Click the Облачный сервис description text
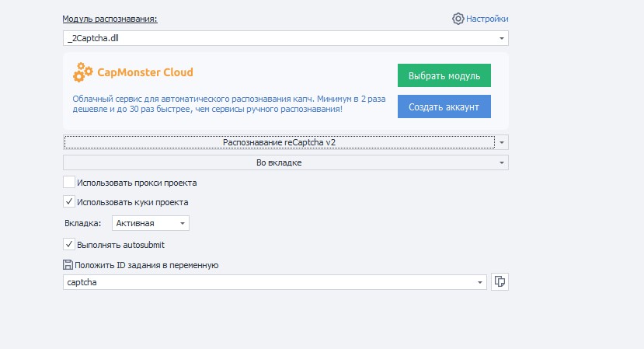The height and width of the screenshot is (349, 644). point(228,104)
